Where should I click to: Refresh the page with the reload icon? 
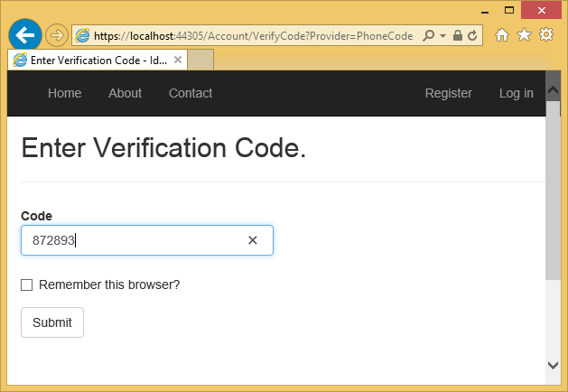click(x=472, y=35)
